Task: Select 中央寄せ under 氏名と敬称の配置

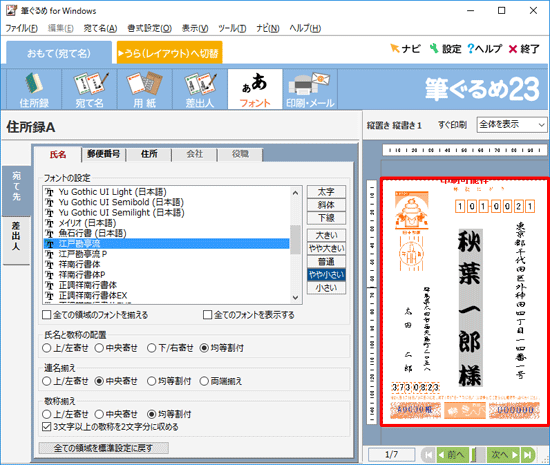Action: coord(99,348)
